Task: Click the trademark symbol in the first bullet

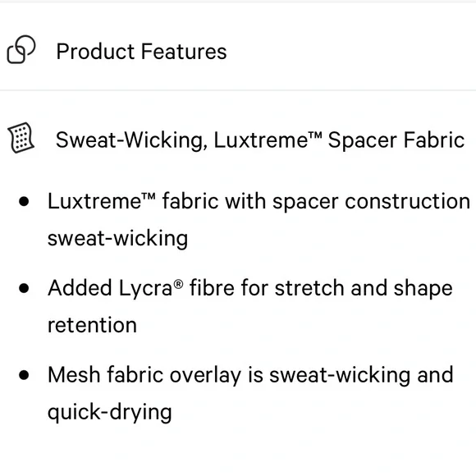Action: coord(149,196)
